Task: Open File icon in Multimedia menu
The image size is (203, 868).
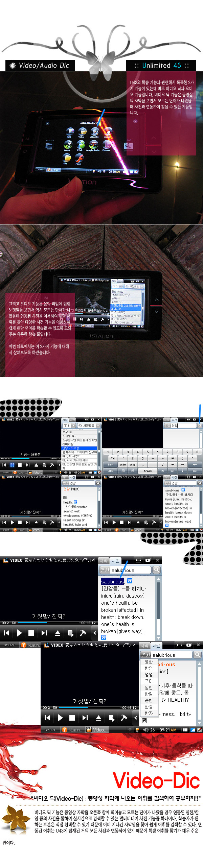Action: point(66,159)
